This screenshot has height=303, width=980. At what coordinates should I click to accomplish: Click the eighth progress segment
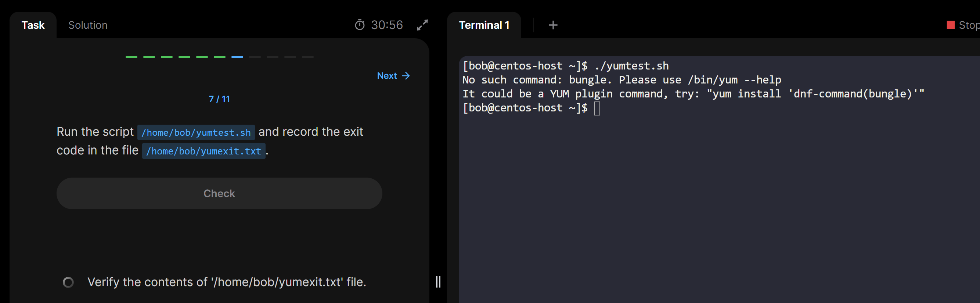point(255,57)
